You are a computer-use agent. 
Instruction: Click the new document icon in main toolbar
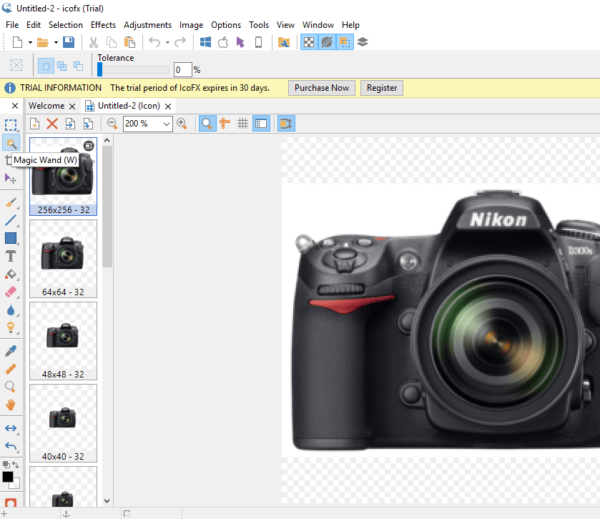[x=17, y=42]
